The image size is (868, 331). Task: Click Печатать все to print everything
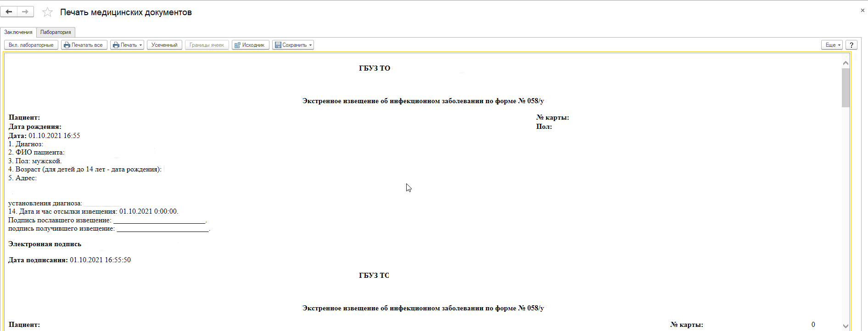tap(84, 45)
